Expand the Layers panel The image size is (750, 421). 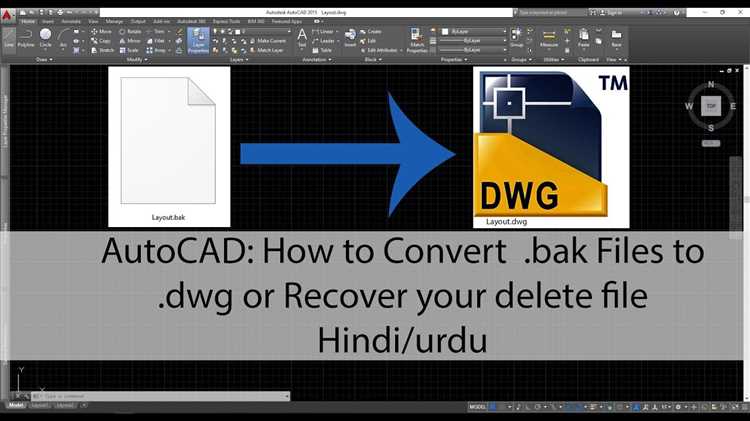[239, 60]
